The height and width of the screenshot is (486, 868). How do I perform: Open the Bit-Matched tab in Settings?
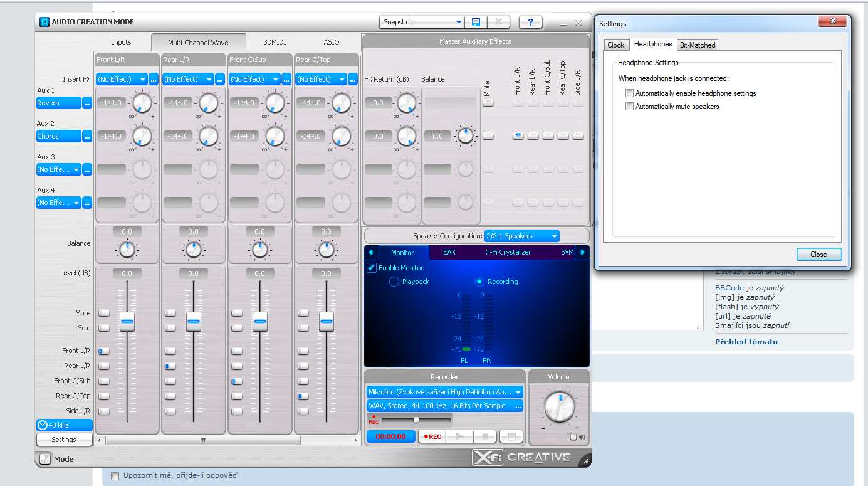[698, 45]
